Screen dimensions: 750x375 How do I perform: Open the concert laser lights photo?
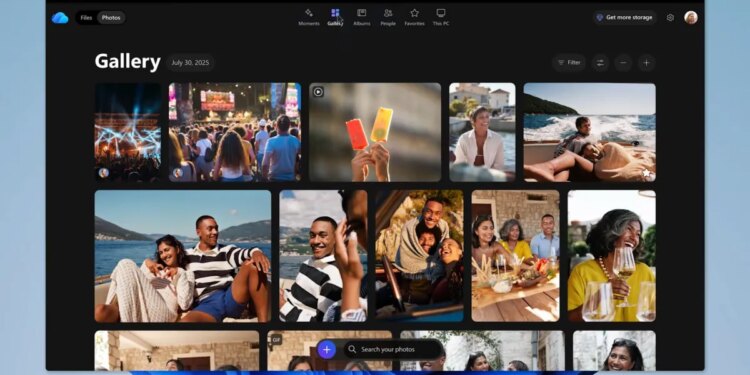coord(128,132)
